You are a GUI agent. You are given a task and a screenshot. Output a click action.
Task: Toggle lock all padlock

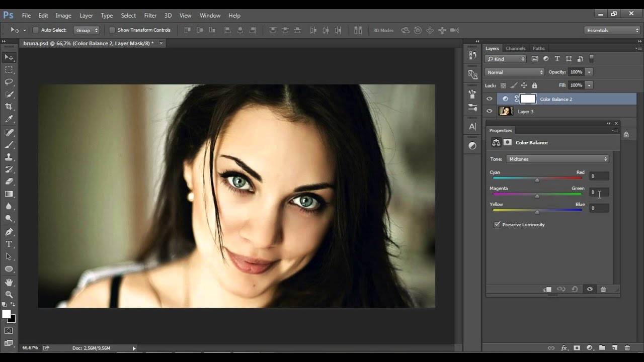[x=534, y=85]
